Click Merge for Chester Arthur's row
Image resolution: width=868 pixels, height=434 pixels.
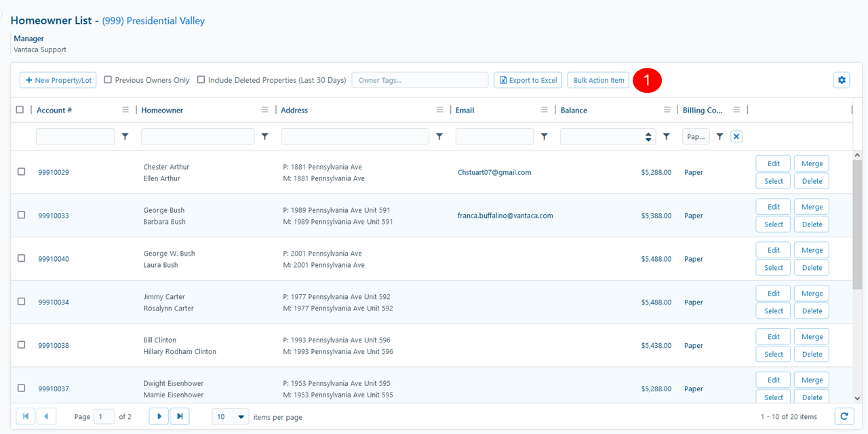811,163
